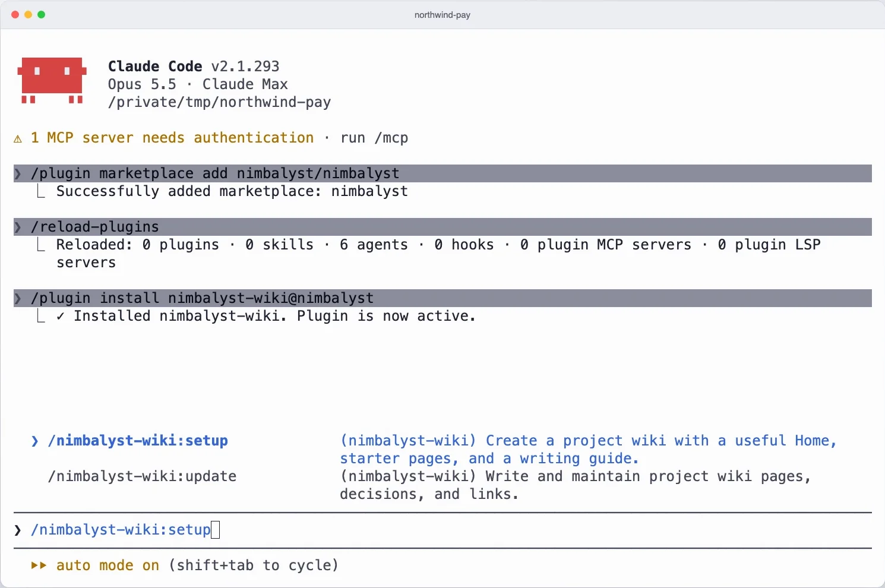
Task: Select the /nimbalyst-wiki:update suggestion
Action: point(142,476)
